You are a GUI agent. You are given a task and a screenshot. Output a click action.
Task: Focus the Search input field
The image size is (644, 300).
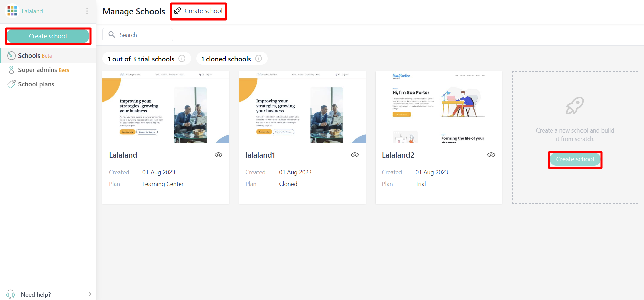coord(144,35)
